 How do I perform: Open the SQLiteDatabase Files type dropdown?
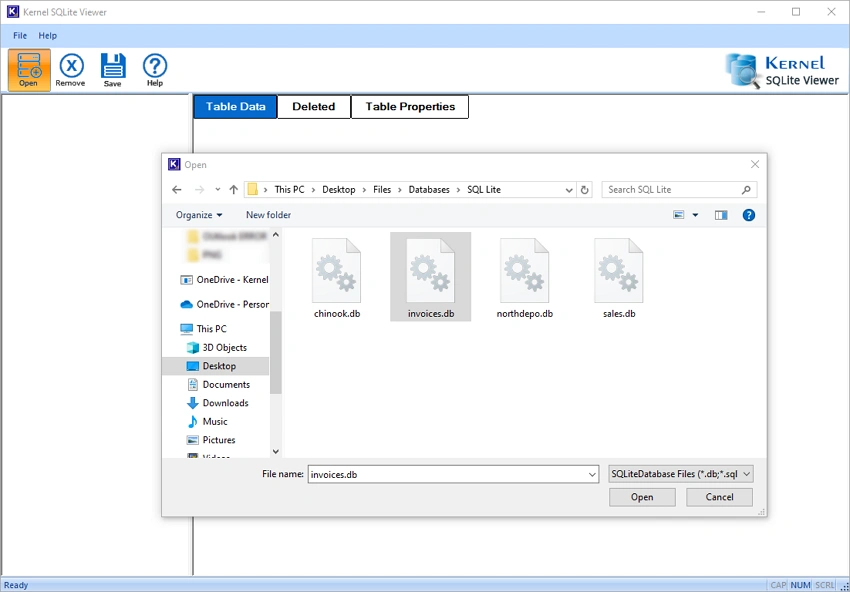[681, 474]
